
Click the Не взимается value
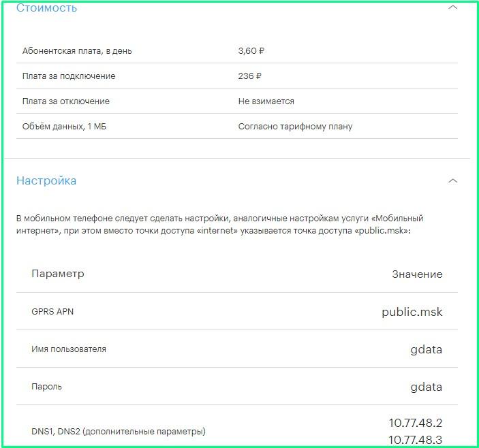coord(266,101)
